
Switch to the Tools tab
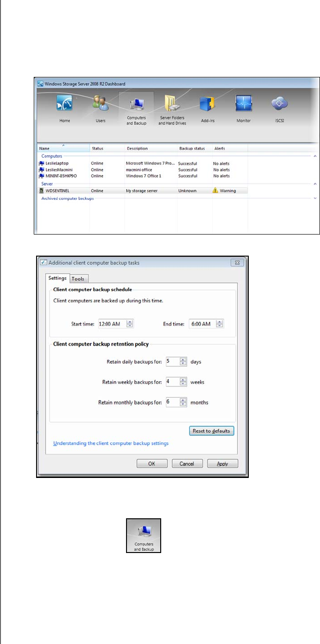click(x=78, y=279)
